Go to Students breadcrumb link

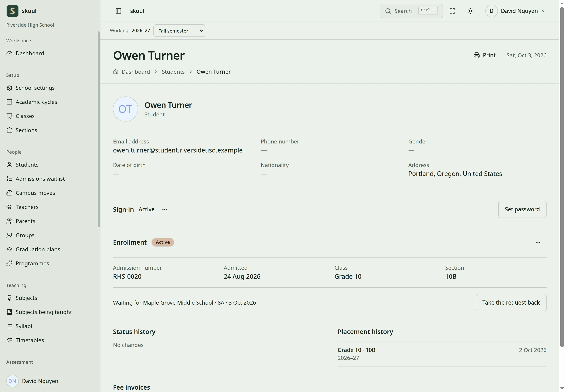(x=173, y=72)
